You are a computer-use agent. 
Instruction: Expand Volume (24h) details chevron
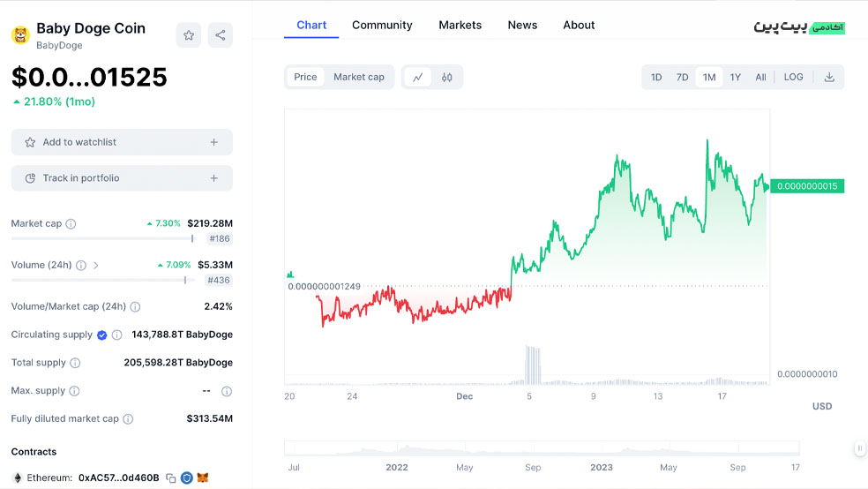point(96,266)
